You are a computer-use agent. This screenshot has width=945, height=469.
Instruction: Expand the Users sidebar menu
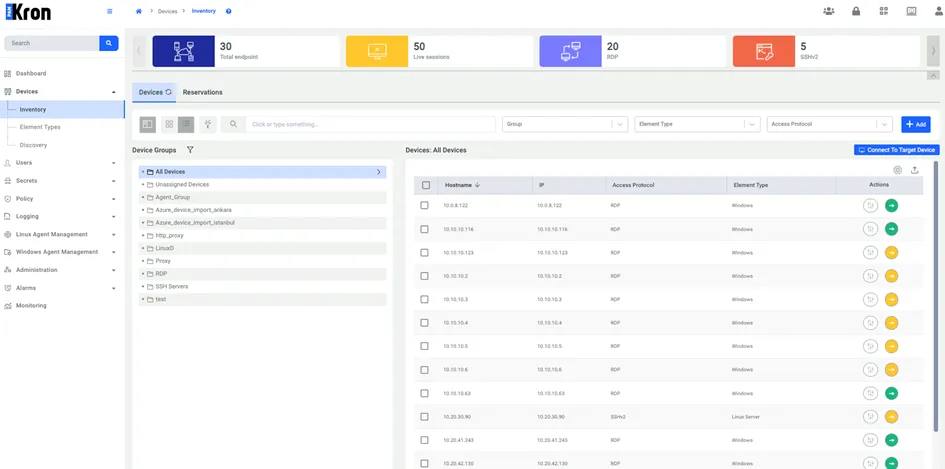tap(60, 163)
